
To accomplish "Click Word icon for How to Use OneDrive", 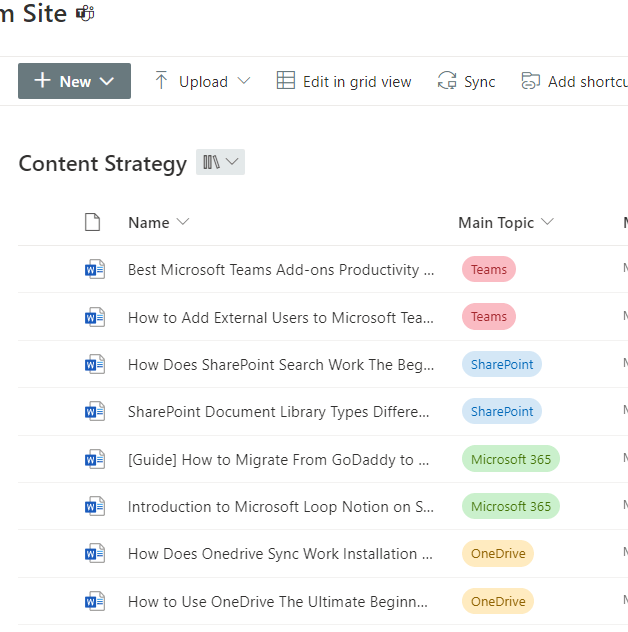I will click(x=95, y=601).
